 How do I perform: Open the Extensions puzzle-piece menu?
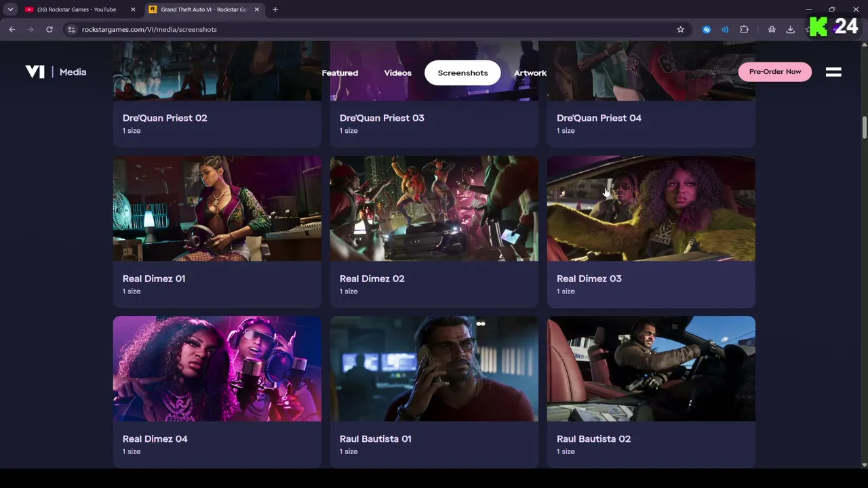pyautogui.click(x=744, y=29)
